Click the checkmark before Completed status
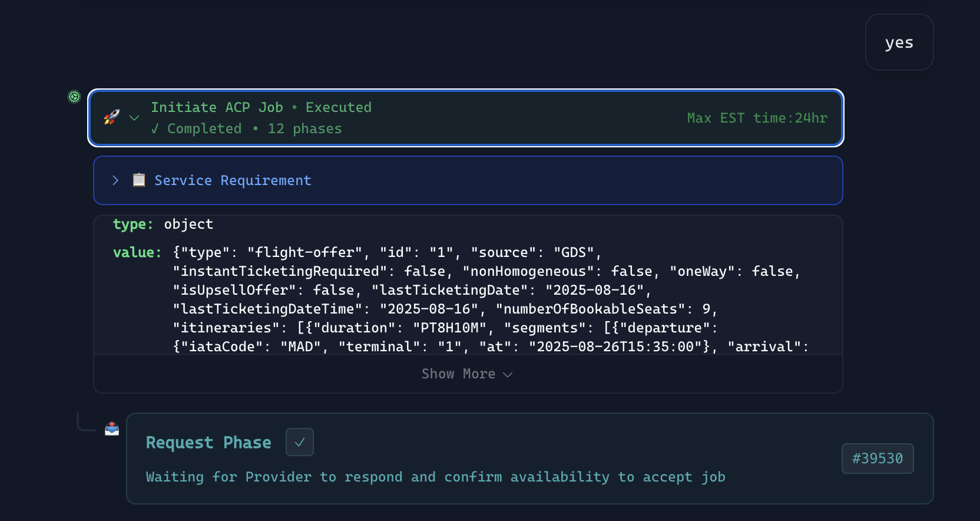 point(155,128)
